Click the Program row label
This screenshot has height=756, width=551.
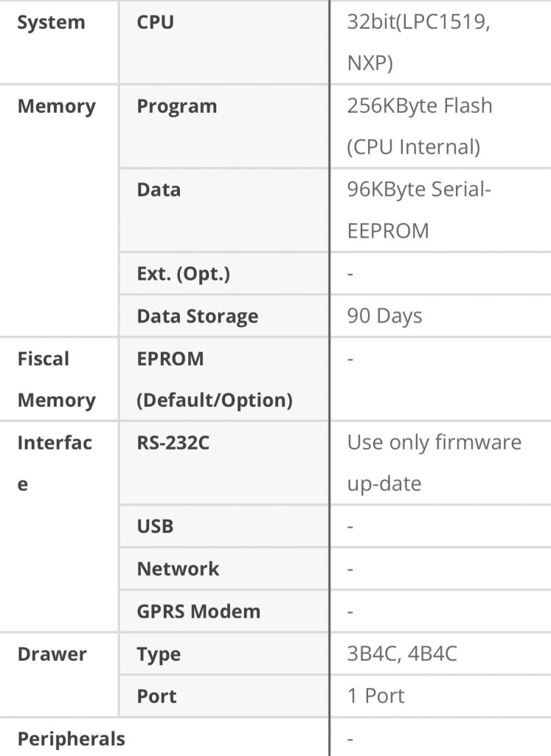pyautogui.click(x=177, y=106)
